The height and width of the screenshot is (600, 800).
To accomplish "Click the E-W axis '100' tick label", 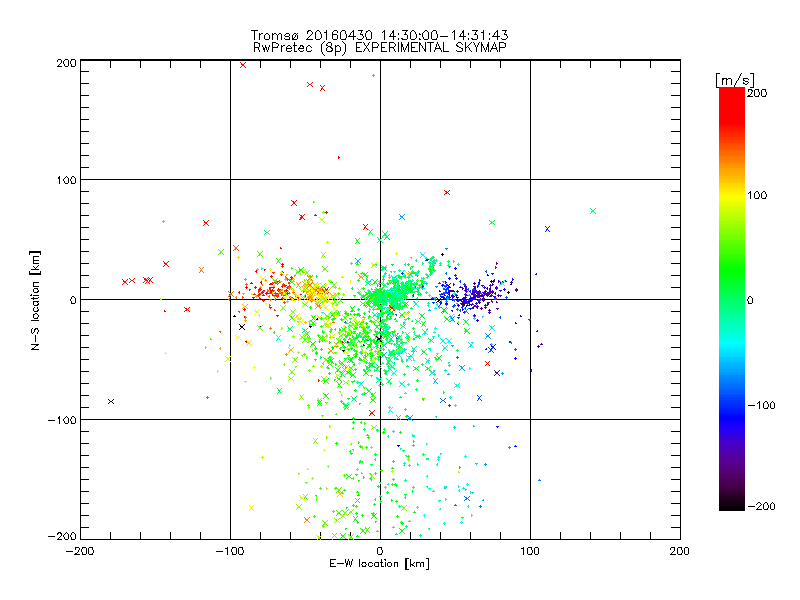I will [530, 551].
